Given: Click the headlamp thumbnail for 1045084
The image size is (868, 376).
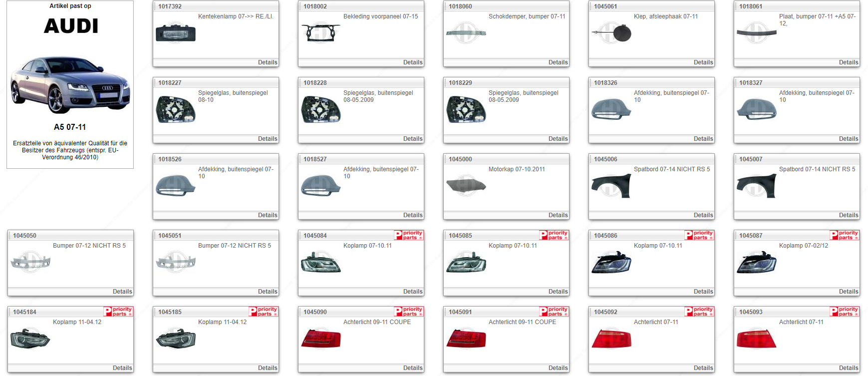Looking at the screenshot, I should (x=321, y=262).
